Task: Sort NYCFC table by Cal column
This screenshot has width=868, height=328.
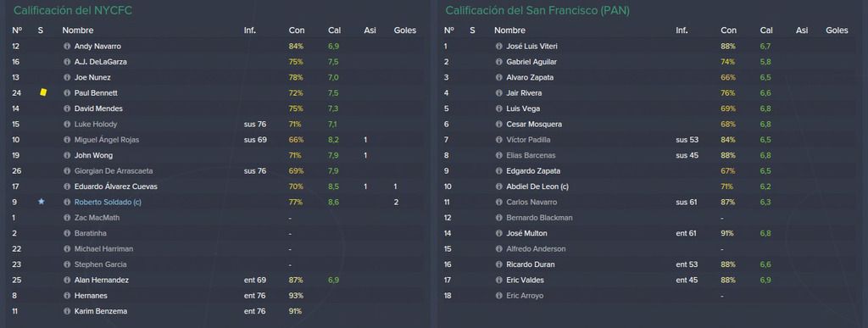Action: coord(334,31)
